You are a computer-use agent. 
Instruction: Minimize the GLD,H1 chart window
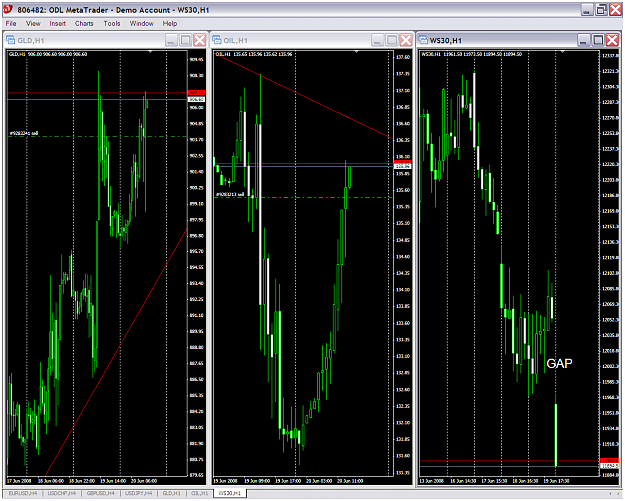[171, 40]
